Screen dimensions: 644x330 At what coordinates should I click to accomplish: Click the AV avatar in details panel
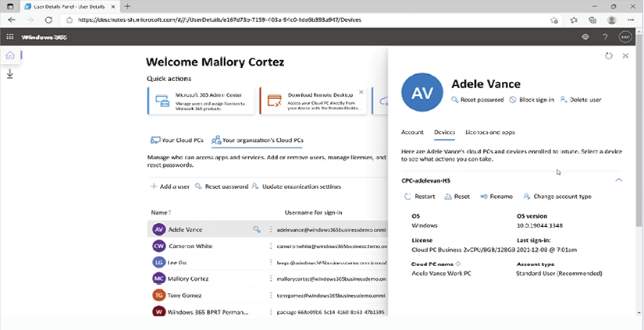422,93
